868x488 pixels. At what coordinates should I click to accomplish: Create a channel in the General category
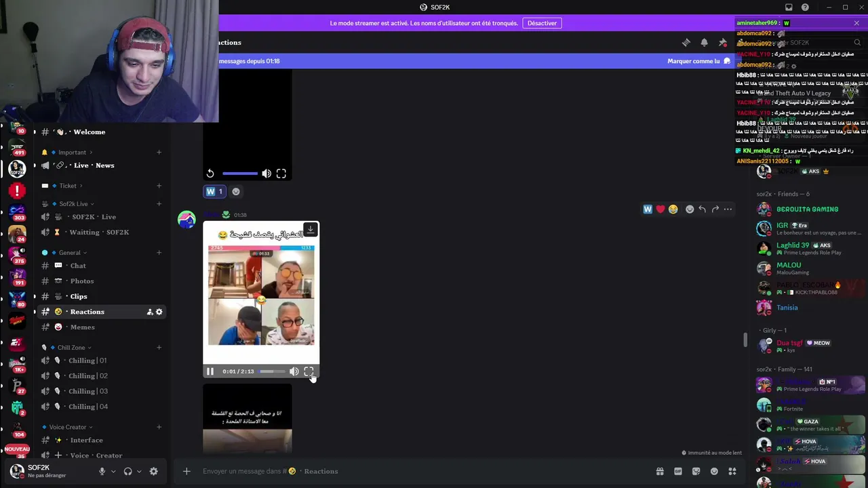tap(159, 253)
